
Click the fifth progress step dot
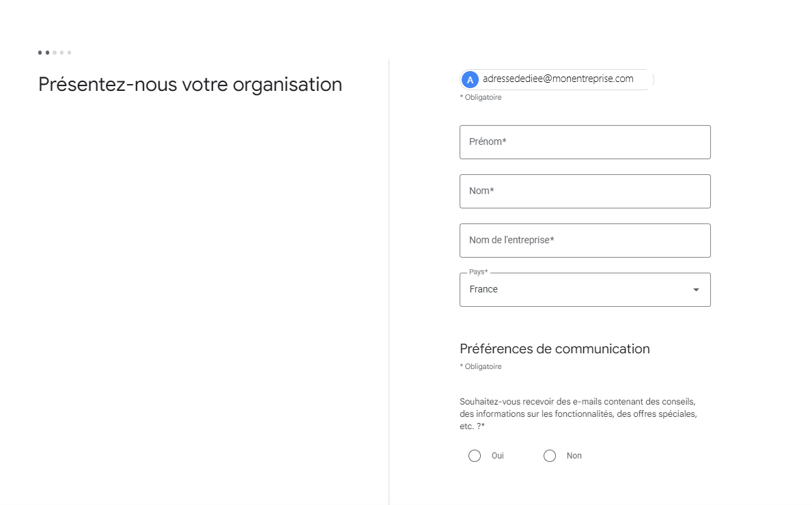click(69, 53)
